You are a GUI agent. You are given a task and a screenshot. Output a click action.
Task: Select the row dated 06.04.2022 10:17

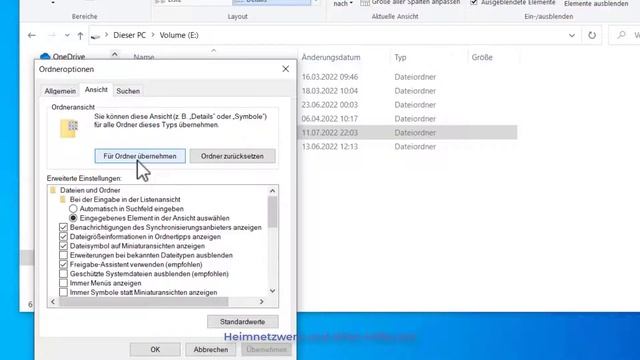point(408,118)
